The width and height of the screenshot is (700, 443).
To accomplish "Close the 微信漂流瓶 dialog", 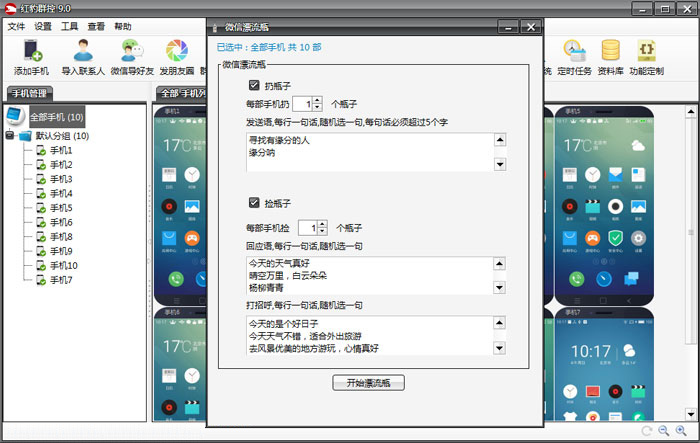I will [x=530, y=27].
